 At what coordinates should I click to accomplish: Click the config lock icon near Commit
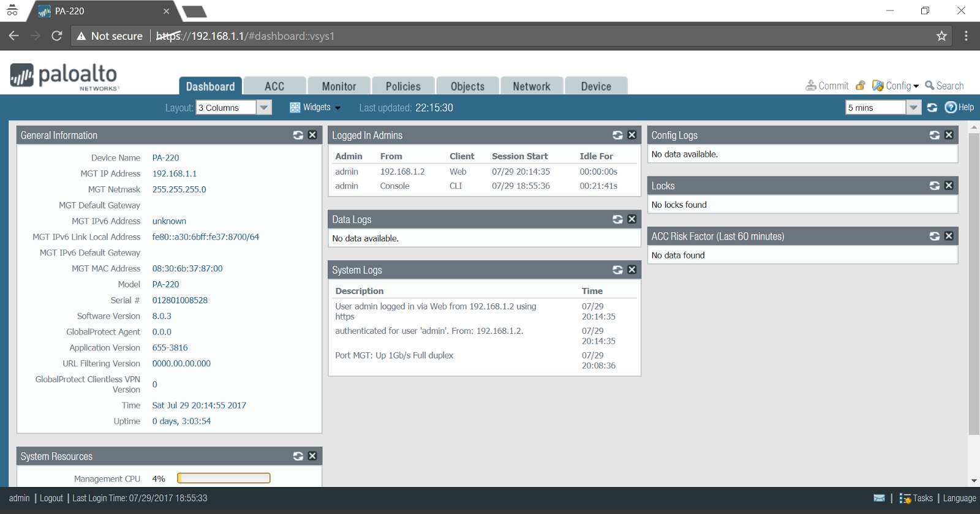coord(861,86)
